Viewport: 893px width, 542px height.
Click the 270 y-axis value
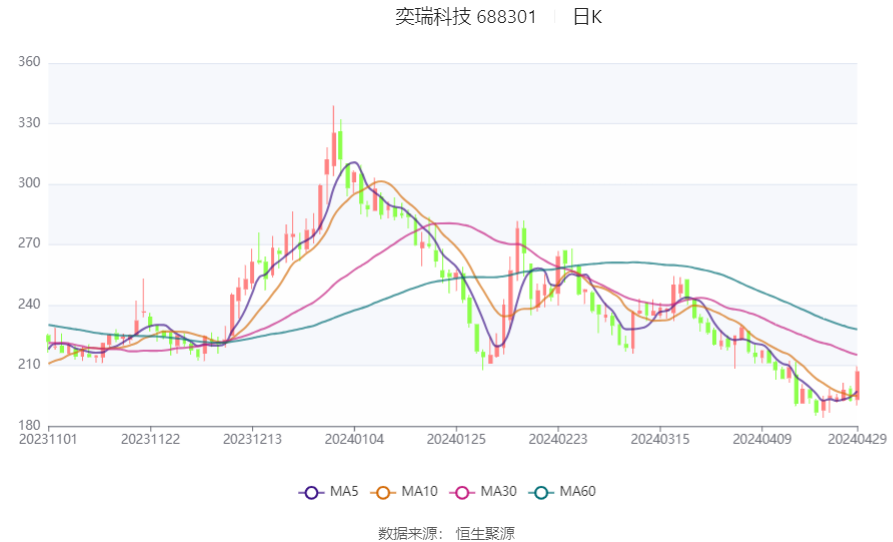coord(29,243)
